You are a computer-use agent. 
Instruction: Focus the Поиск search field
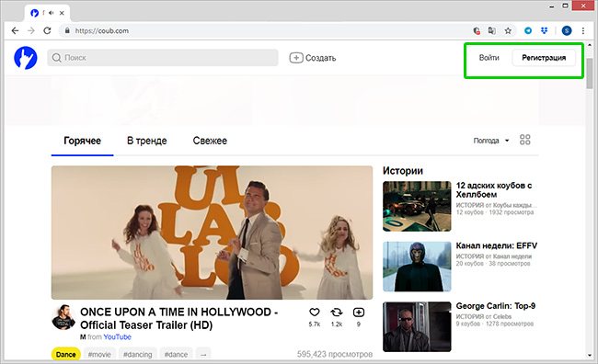(x=163, y=58)
